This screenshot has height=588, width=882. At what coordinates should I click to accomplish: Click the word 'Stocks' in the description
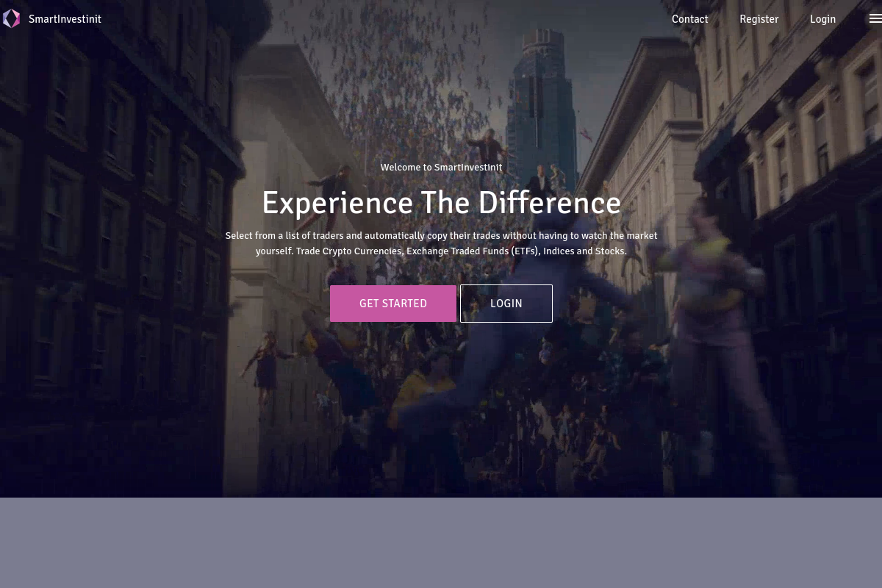point(611,251)
